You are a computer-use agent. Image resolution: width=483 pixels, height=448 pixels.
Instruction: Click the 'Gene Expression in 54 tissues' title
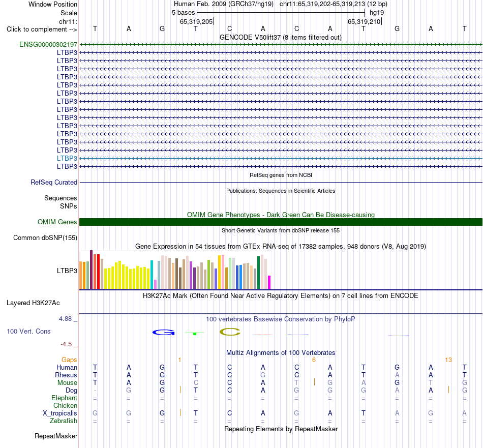[281, 247]
